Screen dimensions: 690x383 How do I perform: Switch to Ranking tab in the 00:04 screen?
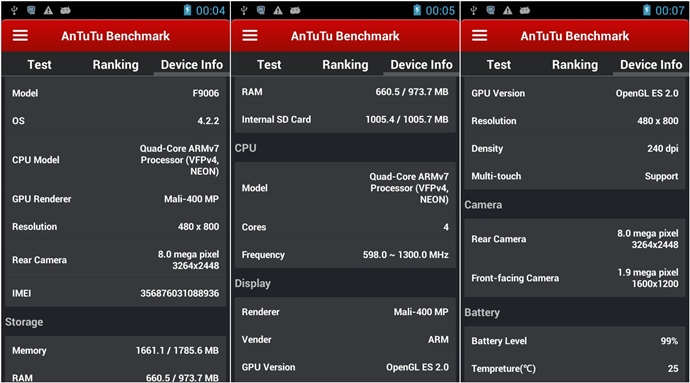[116, 65]
